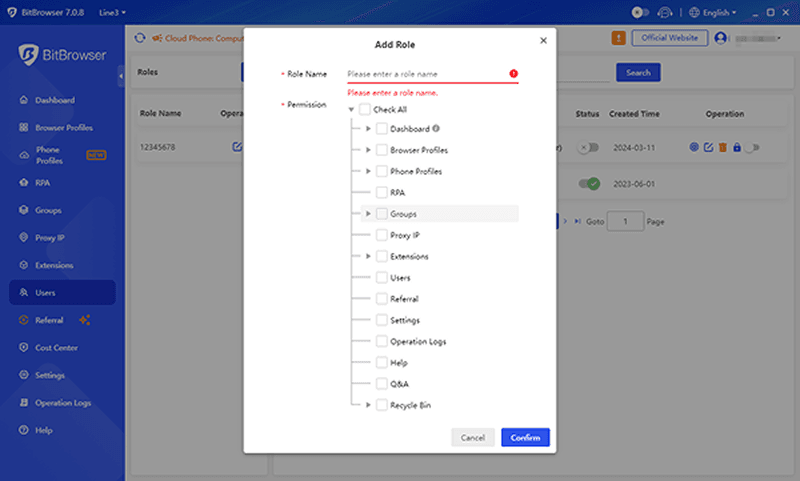
Task: Click the red error icon in Role Name field
Action: click(x=513, y=74)
